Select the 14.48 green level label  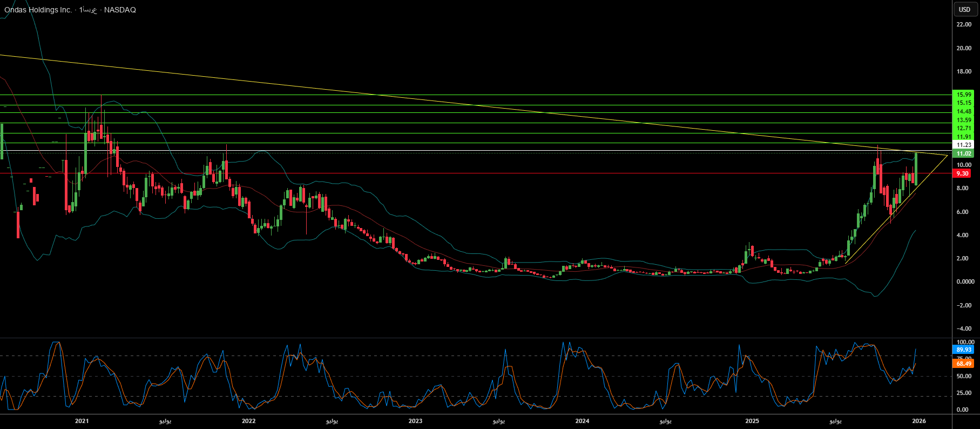click(964, 111)
